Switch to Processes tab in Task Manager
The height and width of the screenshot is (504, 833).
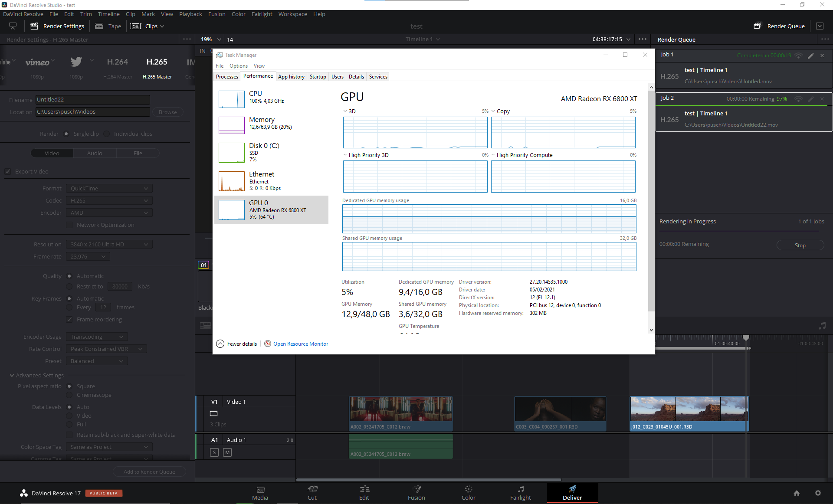227,76
